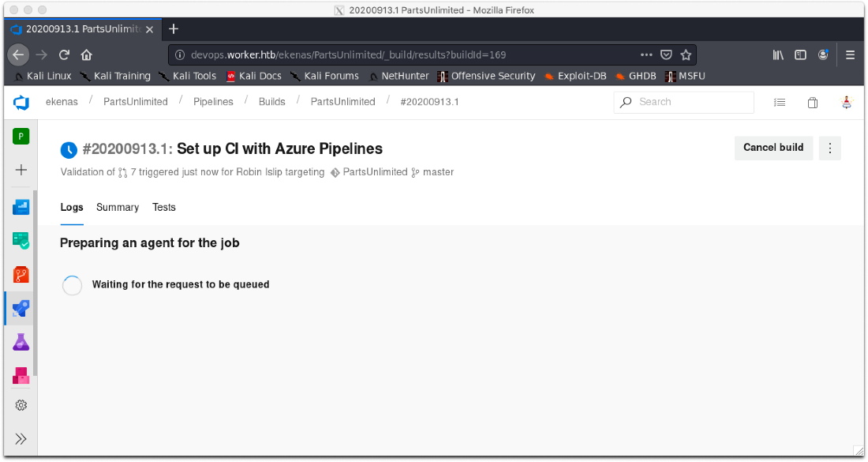Click the ekenas breadcrumb link
Screen dimensions: 868x462
pyautogui.click(x=62, y=102)
